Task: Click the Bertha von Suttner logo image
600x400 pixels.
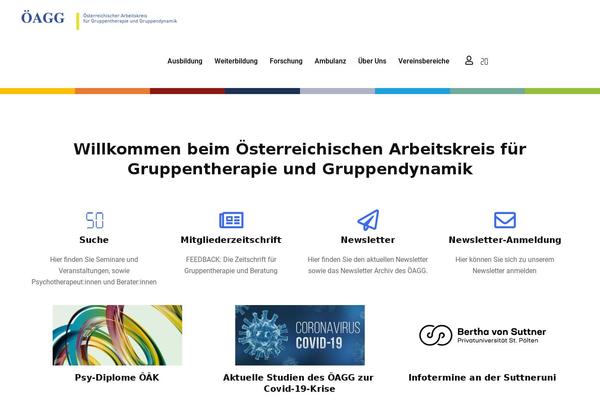Action: [x=483, y=335]
